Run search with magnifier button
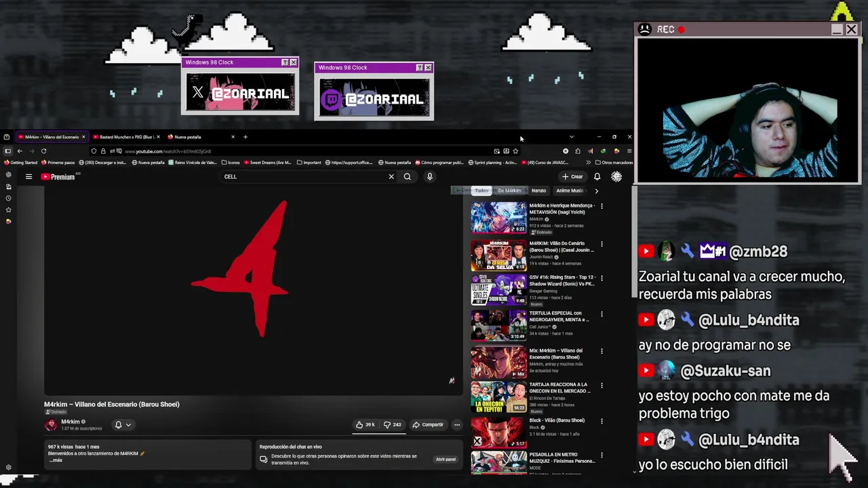 (x=407, y=177)
